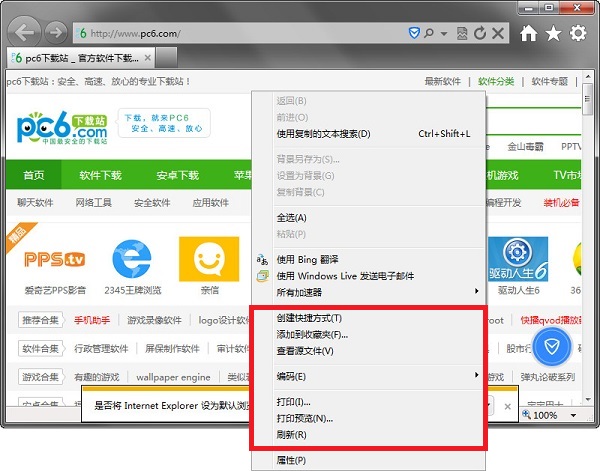Open the 手机助手 red link
This screenshot has width=600, height=471.
point(92,320)
